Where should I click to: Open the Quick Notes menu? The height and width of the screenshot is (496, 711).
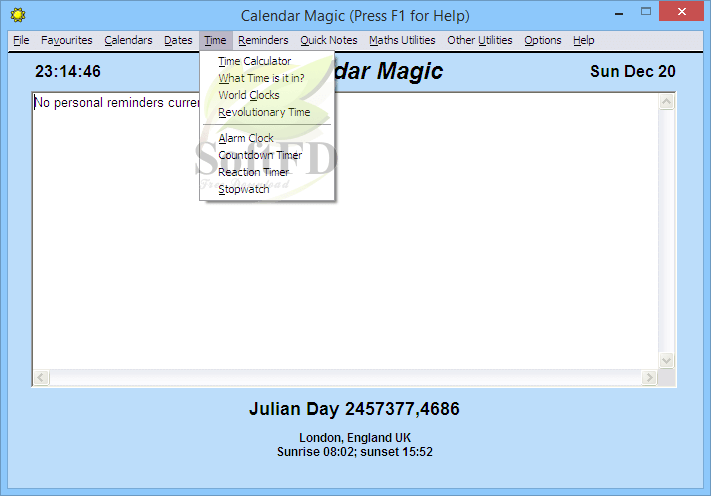[x=329, y=40]
